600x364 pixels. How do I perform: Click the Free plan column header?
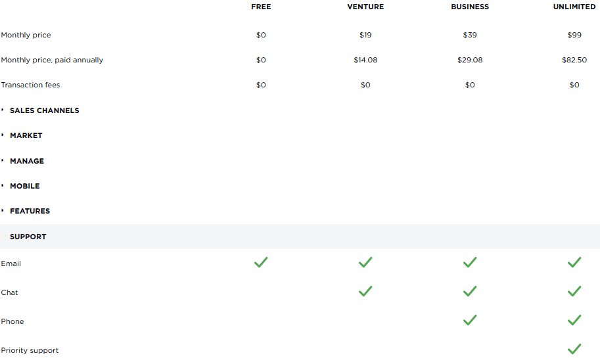261,7
